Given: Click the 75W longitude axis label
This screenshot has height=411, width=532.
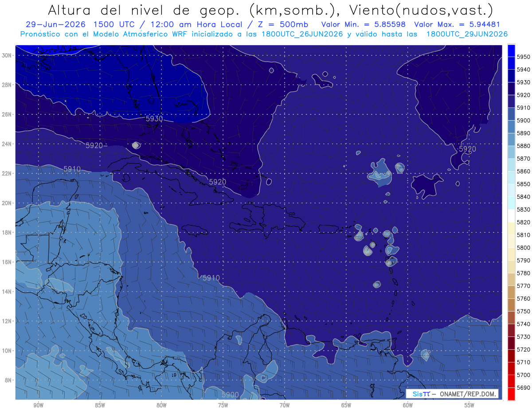Looking at the screenshot, I should point(223,405).
